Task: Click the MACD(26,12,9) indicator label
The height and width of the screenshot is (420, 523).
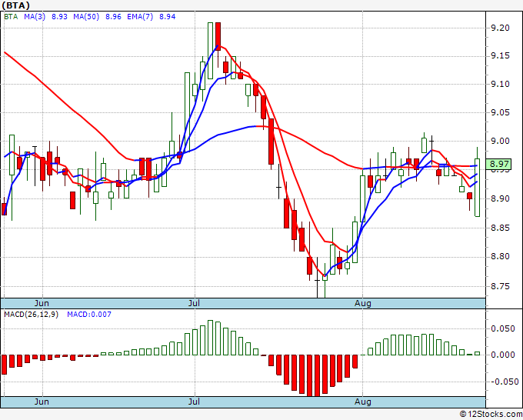Action: point(31,315)
